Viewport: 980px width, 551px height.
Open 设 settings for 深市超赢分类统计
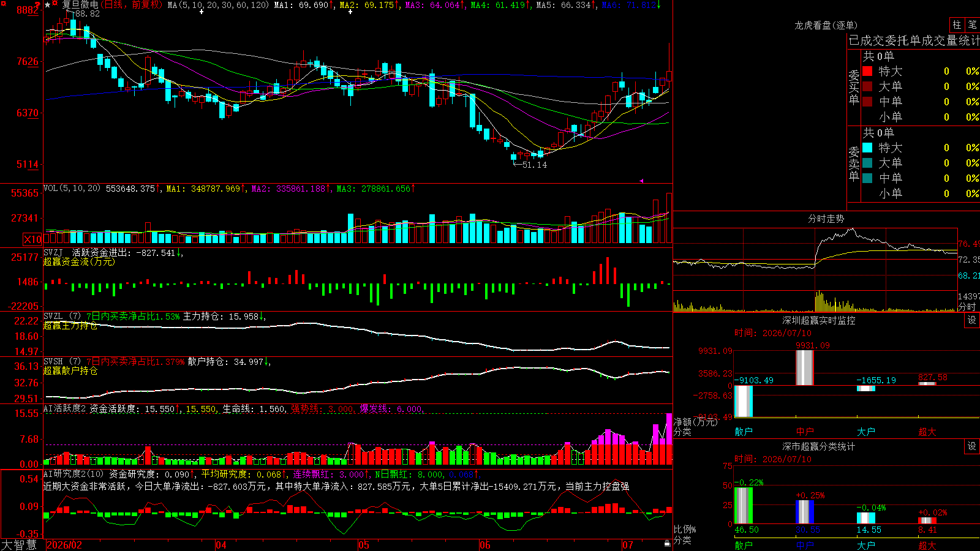pos(972,446)
